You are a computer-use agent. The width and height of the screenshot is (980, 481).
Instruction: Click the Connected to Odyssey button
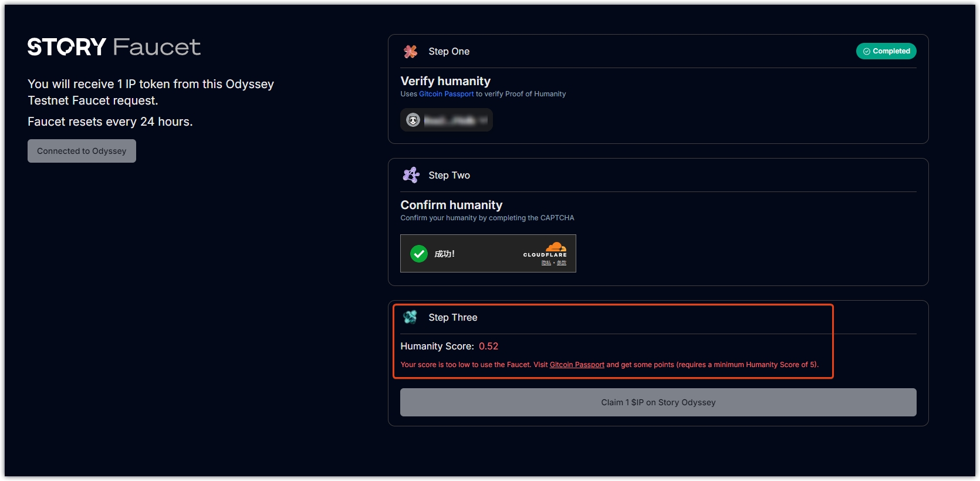pos(82,151)
